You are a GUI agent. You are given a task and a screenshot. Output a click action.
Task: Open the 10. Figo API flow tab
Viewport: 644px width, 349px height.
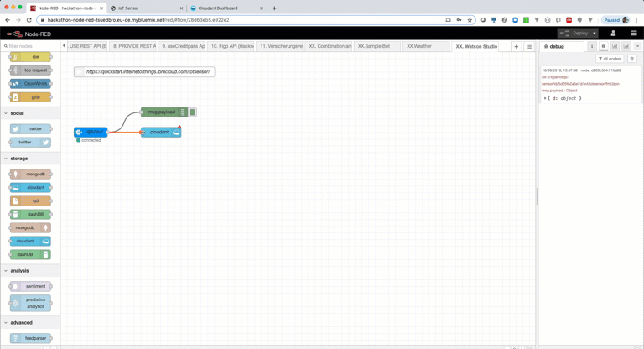(x=231, y=46)
